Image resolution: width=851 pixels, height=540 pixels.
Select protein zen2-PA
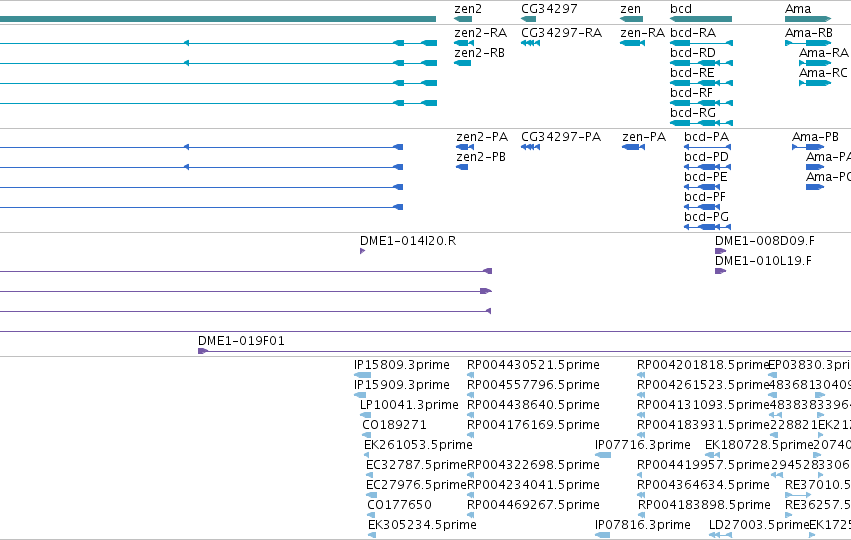[x=465, y=147]
